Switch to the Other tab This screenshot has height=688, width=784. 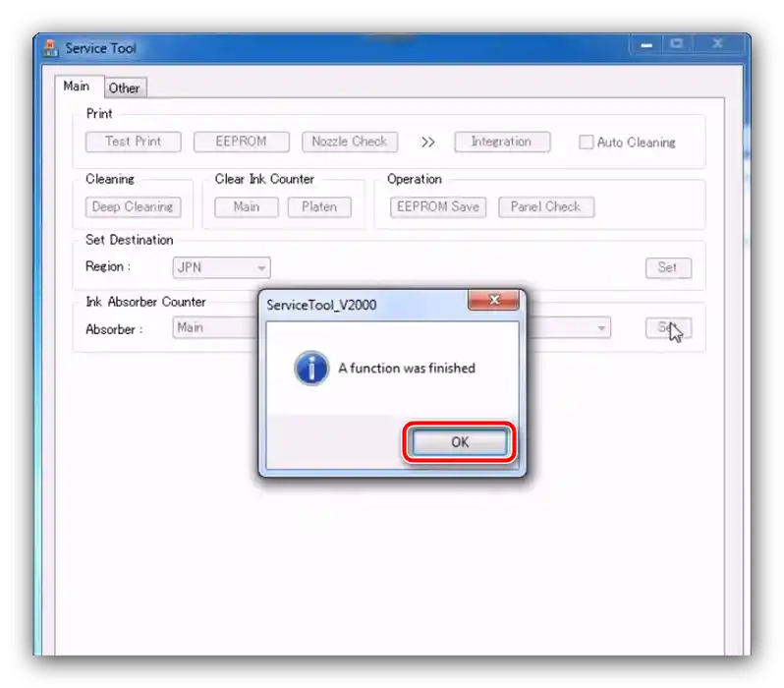tap(125, 88)
